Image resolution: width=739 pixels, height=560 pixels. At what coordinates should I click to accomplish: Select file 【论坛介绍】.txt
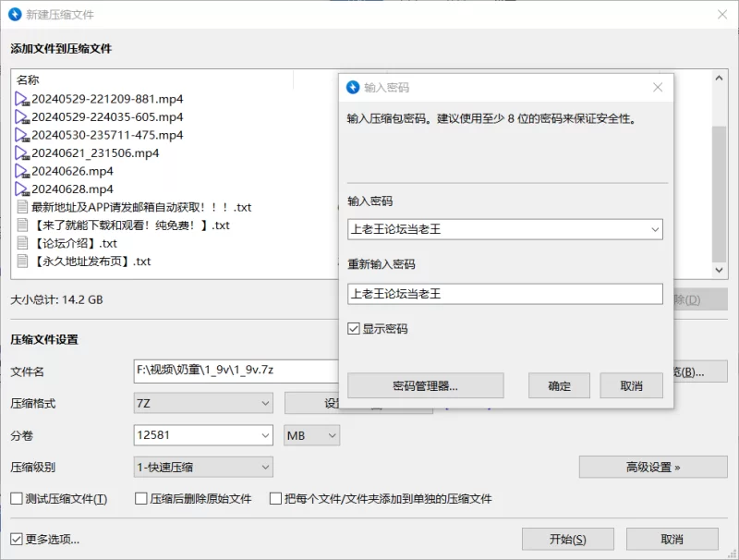click(x=75, y=243)
